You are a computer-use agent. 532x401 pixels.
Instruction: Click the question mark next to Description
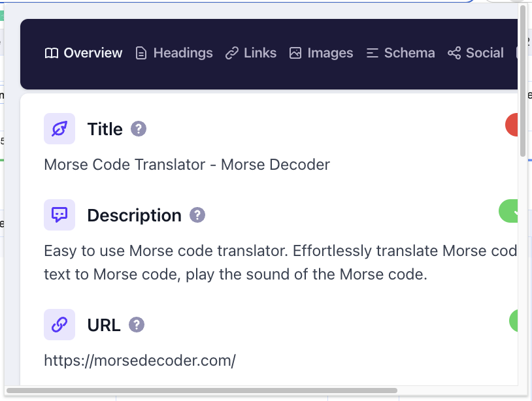coord(197,215)
